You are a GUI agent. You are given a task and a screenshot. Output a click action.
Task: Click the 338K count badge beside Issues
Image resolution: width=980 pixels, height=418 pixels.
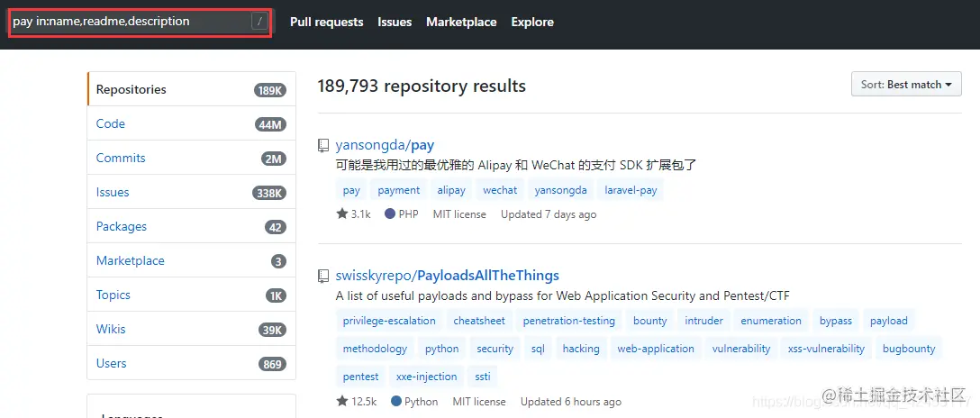click(269, 193)
